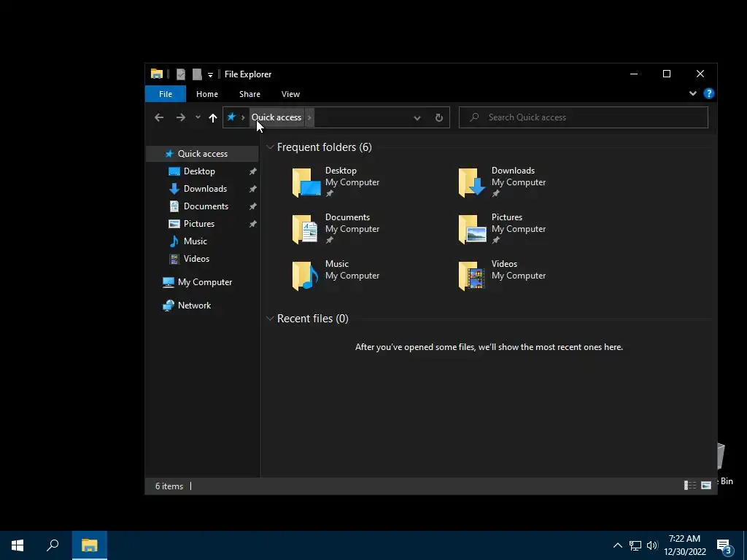Viewport: 747px width, 560px height.
Task: Select the Documents folder icon in Frequent folders
Action: click(x=306, y=228)
